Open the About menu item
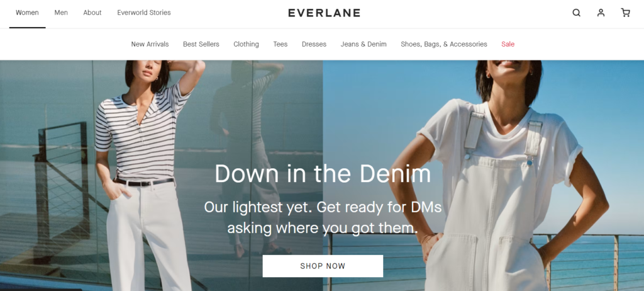Image resolution: width=644 pixels, height=291 pixels. click(x=92, y=13)
